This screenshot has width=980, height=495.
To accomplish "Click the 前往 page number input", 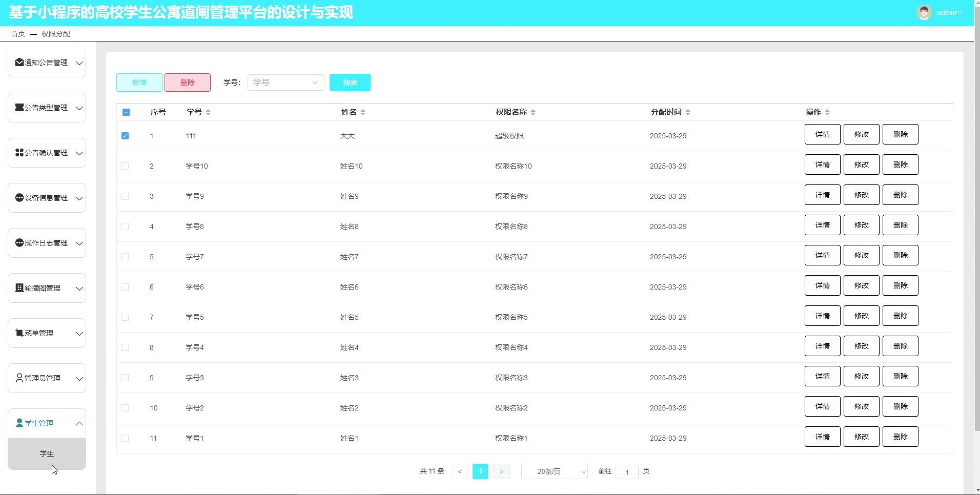I will click(627, 472).
